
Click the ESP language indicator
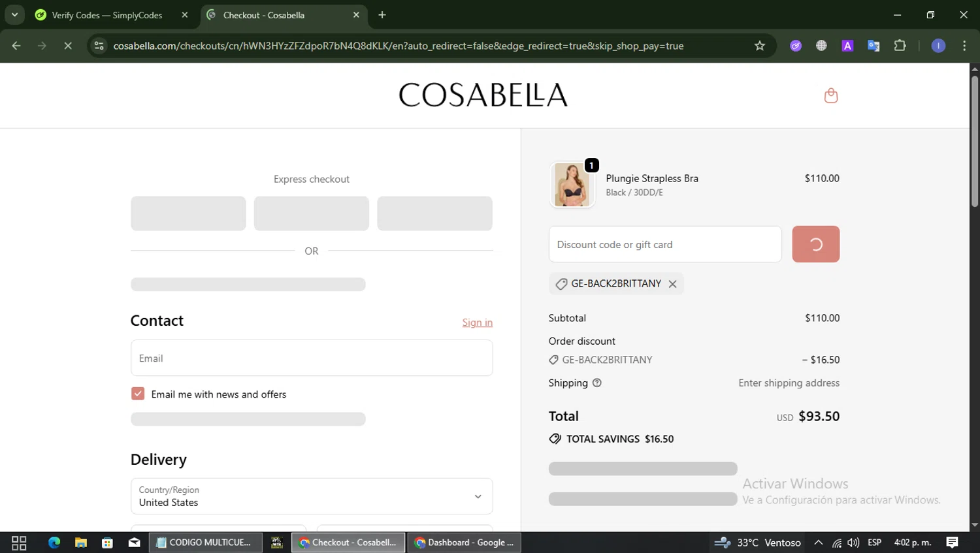click(x=875, y=543)
